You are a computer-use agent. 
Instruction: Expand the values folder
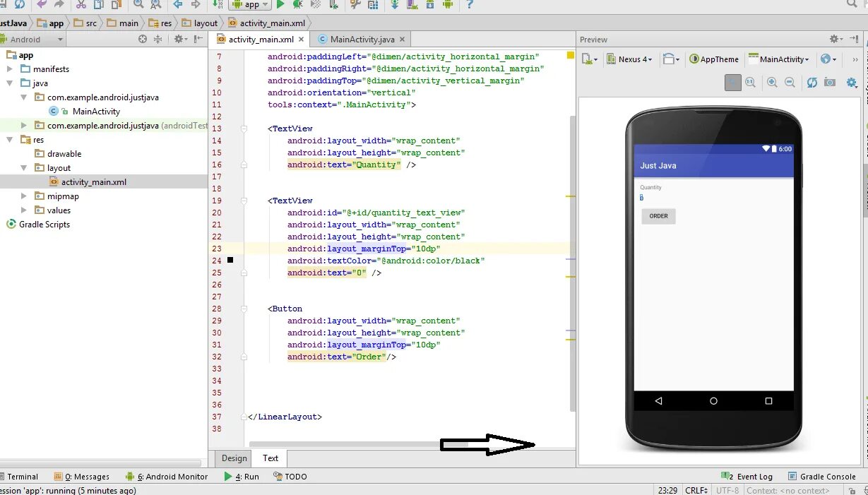click(23, 210)
